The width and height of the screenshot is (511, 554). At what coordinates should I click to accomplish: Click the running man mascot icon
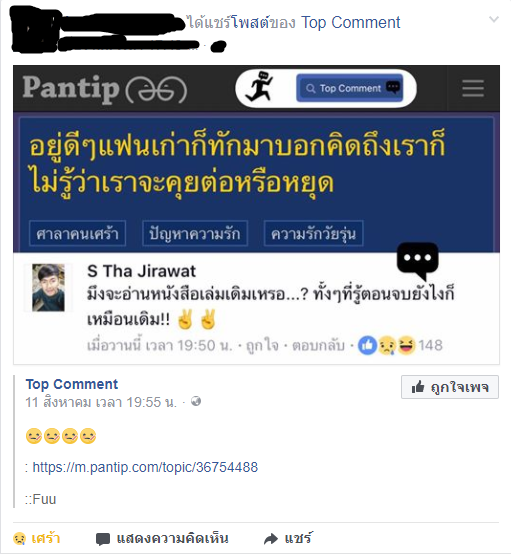tap(260, 86)
